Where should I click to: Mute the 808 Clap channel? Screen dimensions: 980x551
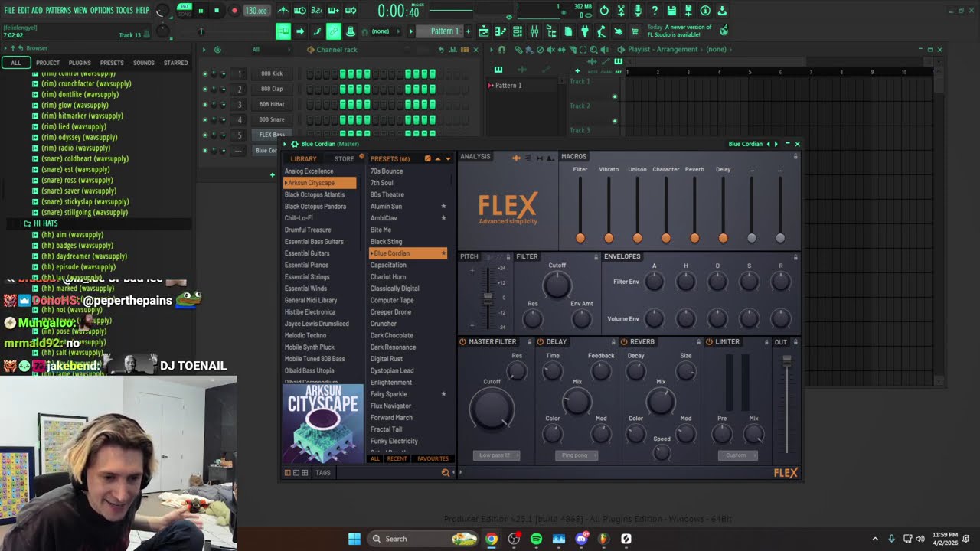(204, 89)
